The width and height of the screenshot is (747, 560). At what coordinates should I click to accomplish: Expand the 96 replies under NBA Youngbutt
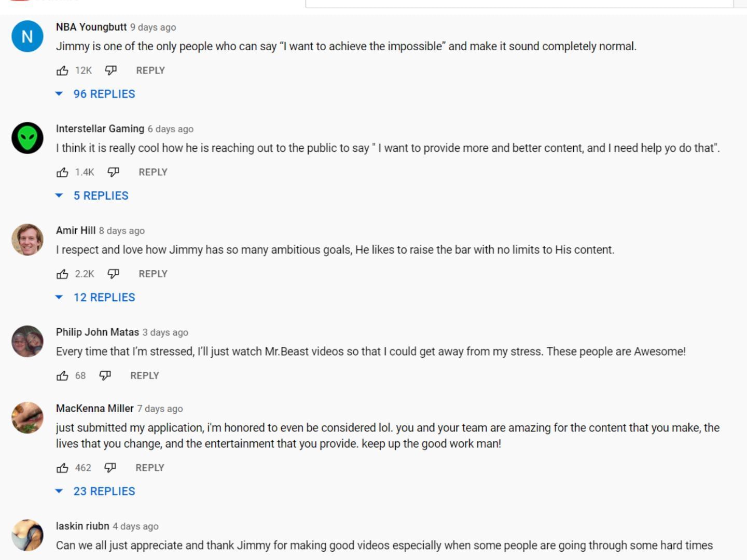(103, 94)
